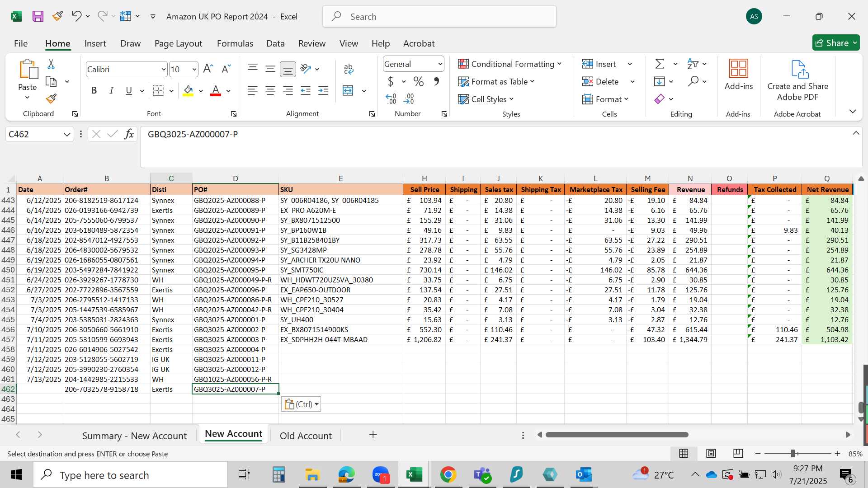Switch to the Data ribbon tab
Viewport: 868px width, 488px height.
click(x=275, y=43)
